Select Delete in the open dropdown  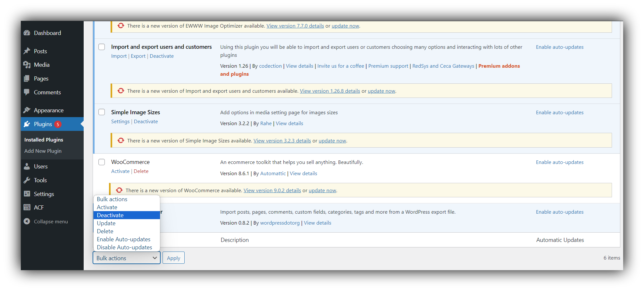click(x=105, y=231)
